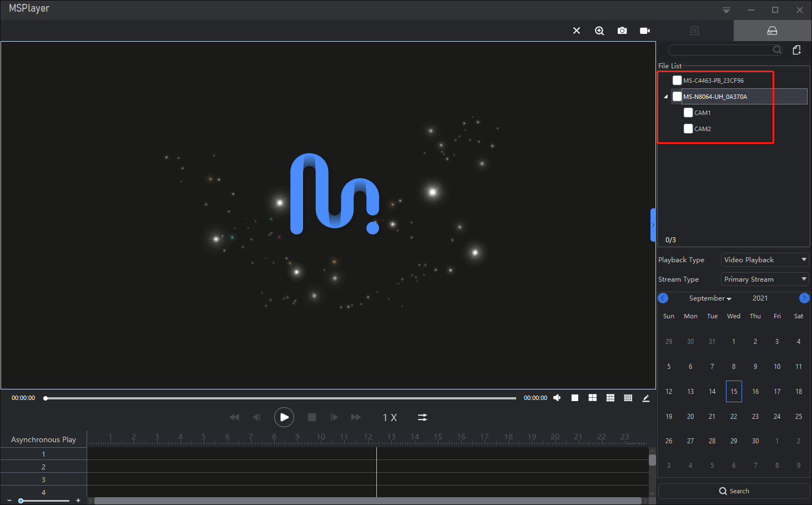Click the fast forward button
Viewport: 812px width, 505px height.
point(356,417)
